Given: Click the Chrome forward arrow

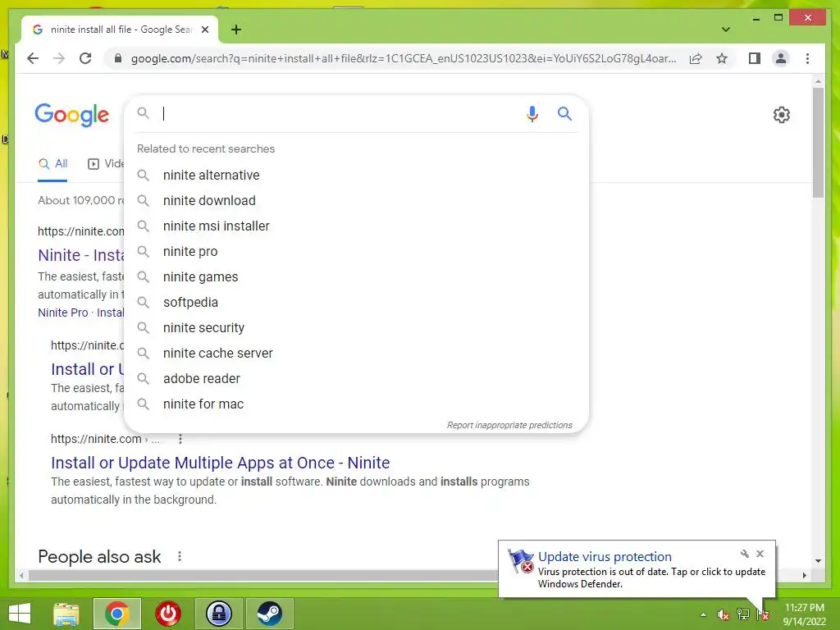Looking at the screenshot, I should point(59,58).
